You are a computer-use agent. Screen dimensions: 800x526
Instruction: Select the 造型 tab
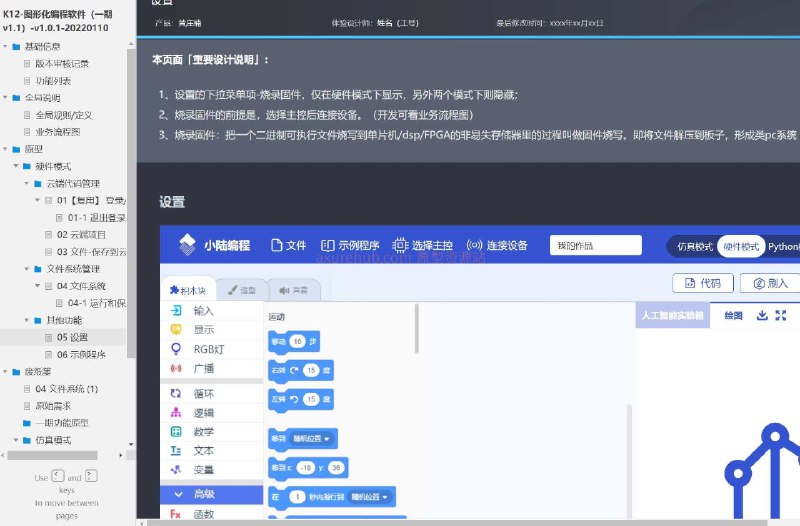241,290
